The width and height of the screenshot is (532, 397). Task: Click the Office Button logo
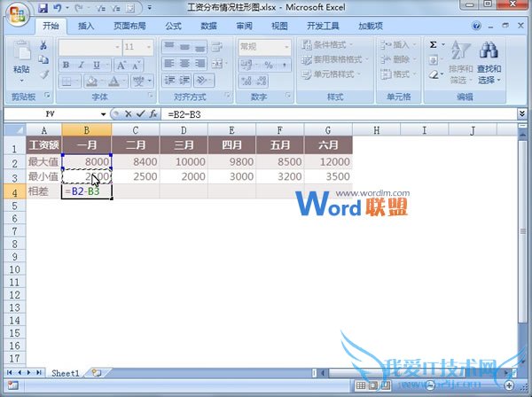pyautogui.click(x=18, y=14)
